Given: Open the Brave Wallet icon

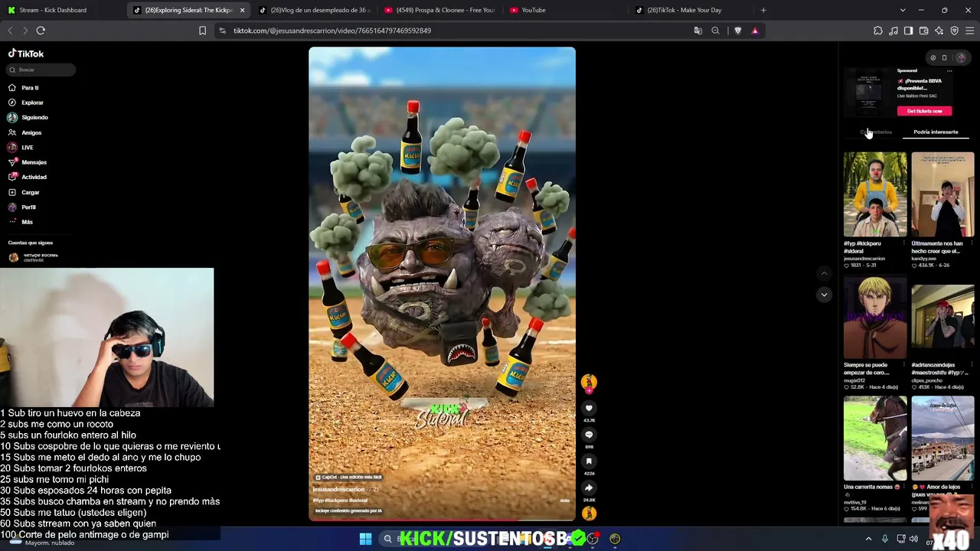Looking at the screenshot, I should pos(924,31).
